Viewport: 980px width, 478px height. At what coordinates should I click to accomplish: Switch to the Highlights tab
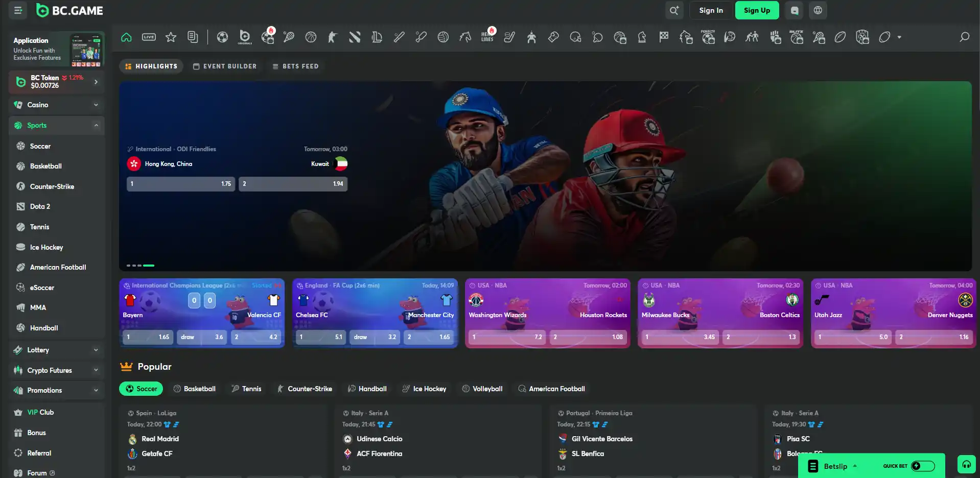tap(151, 66)
